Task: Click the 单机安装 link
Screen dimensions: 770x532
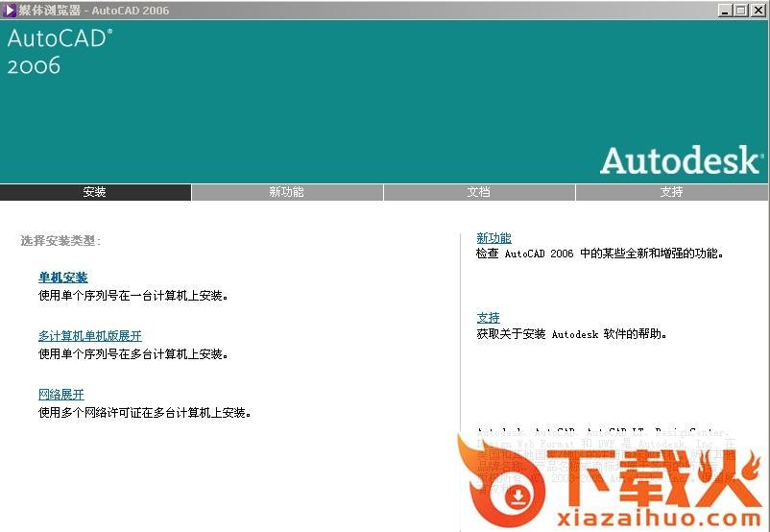Action: tap(62, 278)
